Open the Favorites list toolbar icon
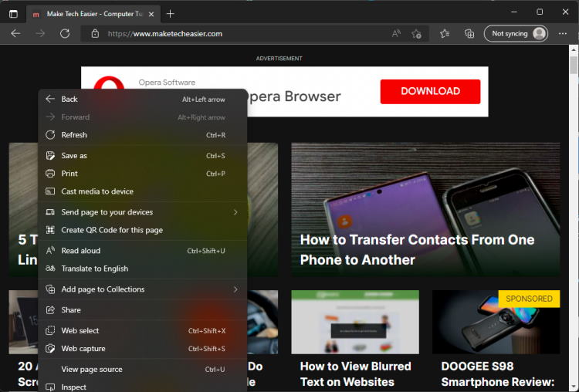Image resolution: width=579 pixels, height=392 pixels. 445,34
